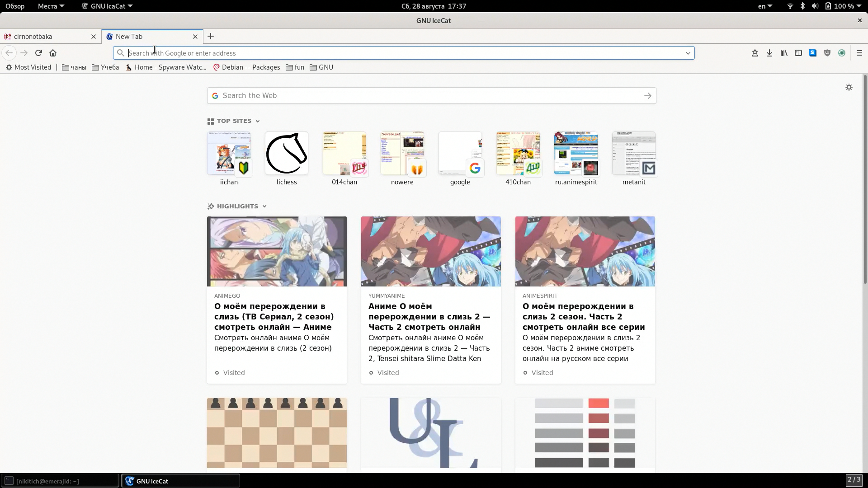Open a new tab with plus button

click(x=211, y=36)
